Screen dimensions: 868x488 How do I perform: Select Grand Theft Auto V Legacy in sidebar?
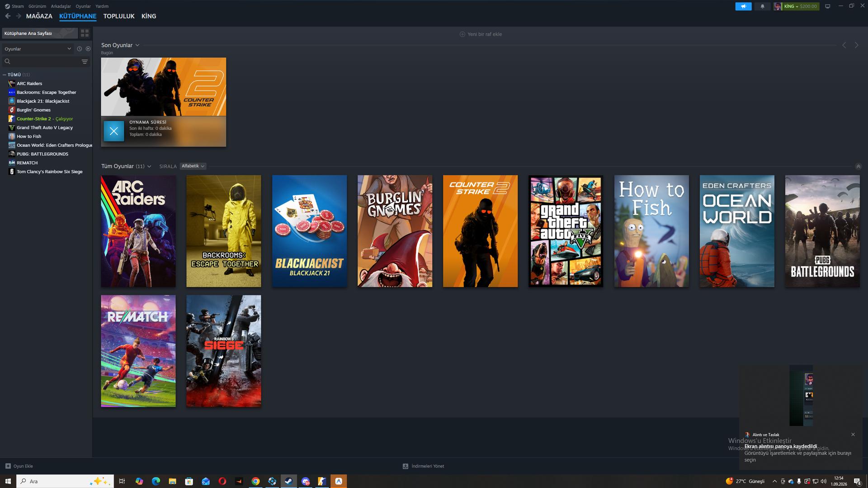pos(45,127)
